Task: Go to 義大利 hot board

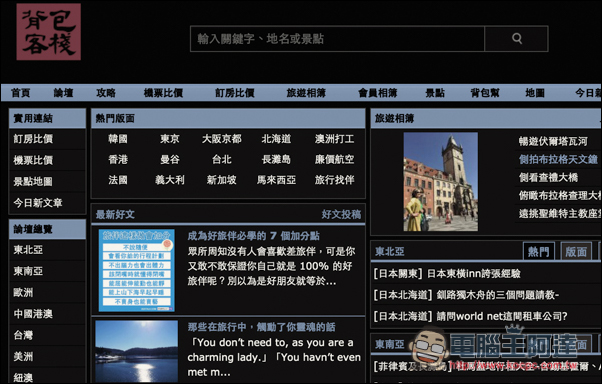Action: (170, 180)
